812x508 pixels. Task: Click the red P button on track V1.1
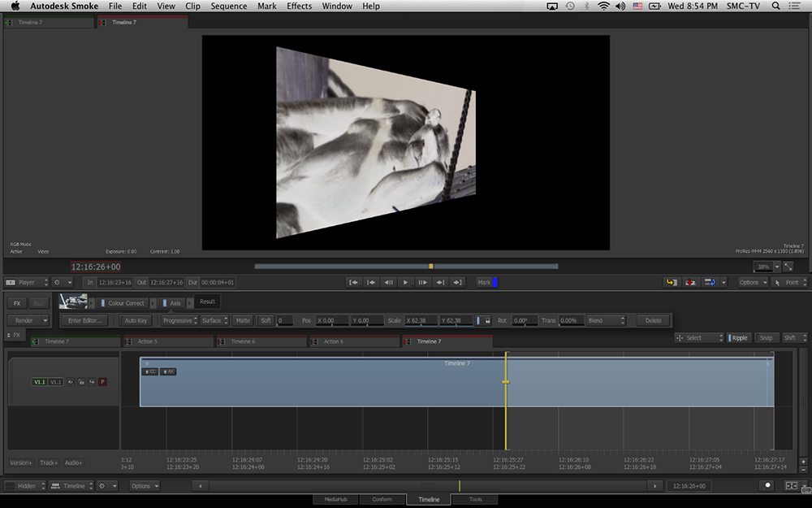pos(102,381)
